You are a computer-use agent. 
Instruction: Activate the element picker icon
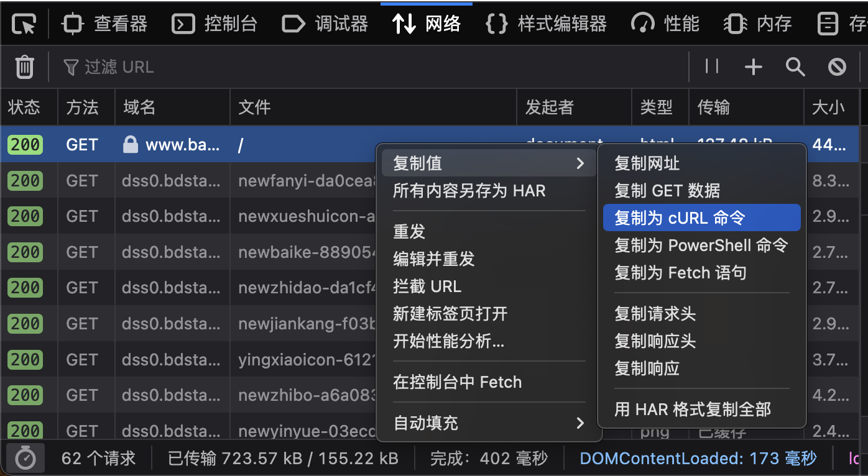pyautogui.click(x=24, y=25)
